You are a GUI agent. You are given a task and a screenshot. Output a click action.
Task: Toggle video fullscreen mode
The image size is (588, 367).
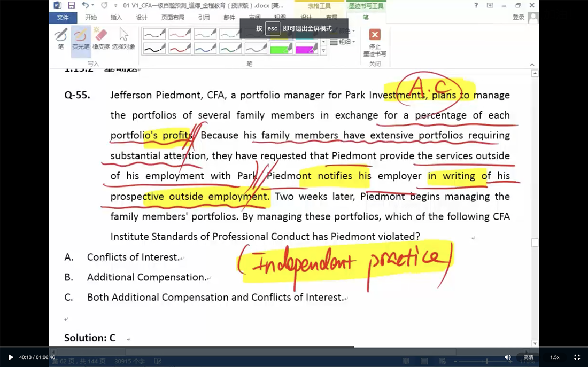click(577, 357)
